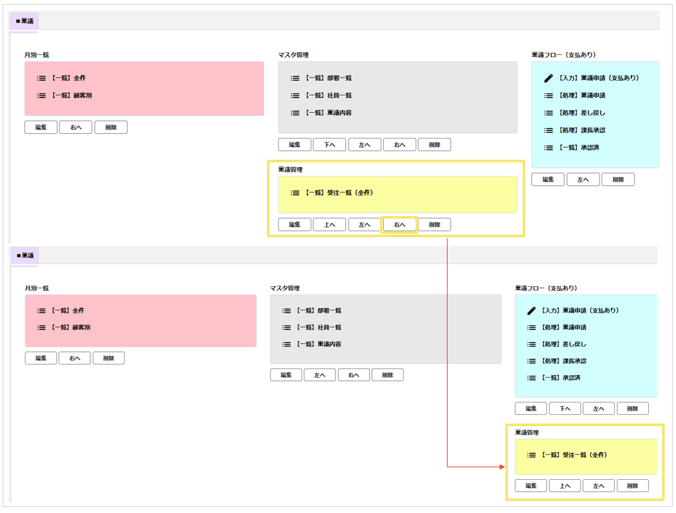The width and height of the screenshot is (676, 513).
Task: Click 削除 under 稟議フロー in upper screen
Action: [618, 179]
